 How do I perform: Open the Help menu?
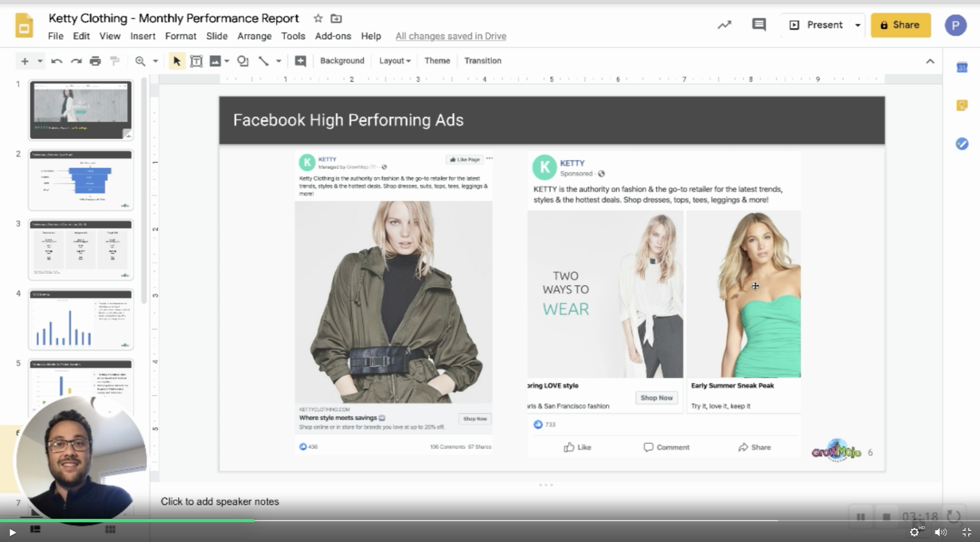pyautogui.click(x=371, y=36)
